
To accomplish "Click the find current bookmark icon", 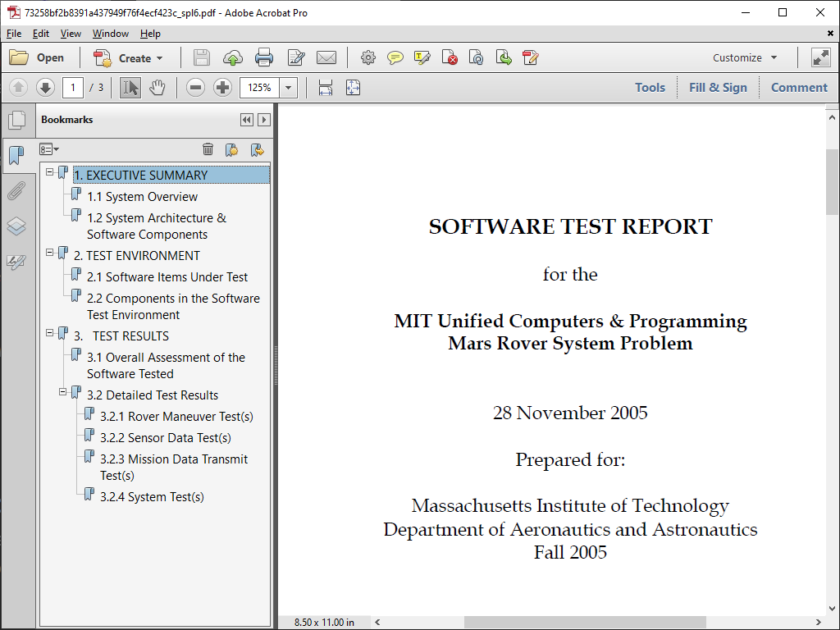I will click(258, 149).
